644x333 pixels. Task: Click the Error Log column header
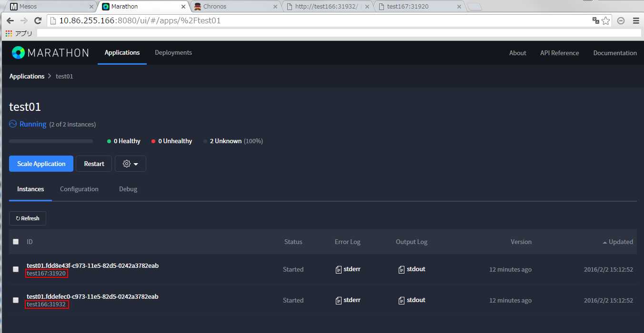(x=348, y=242)
